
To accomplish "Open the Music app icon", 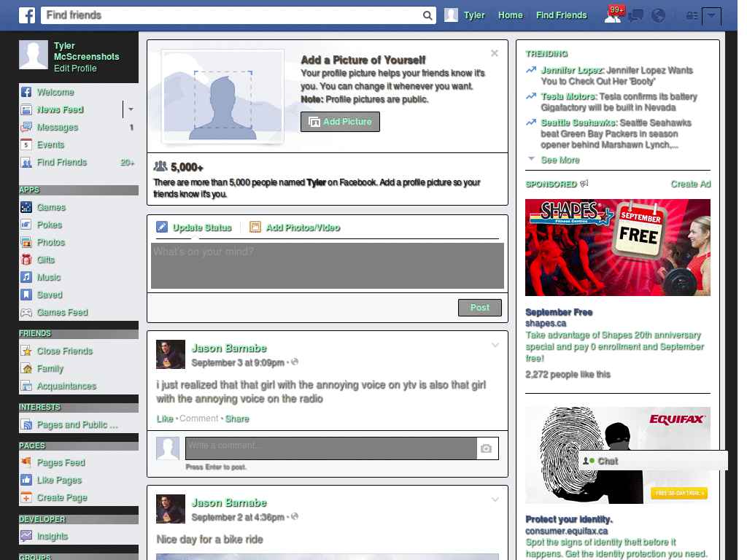I will [x=26, y=277].
